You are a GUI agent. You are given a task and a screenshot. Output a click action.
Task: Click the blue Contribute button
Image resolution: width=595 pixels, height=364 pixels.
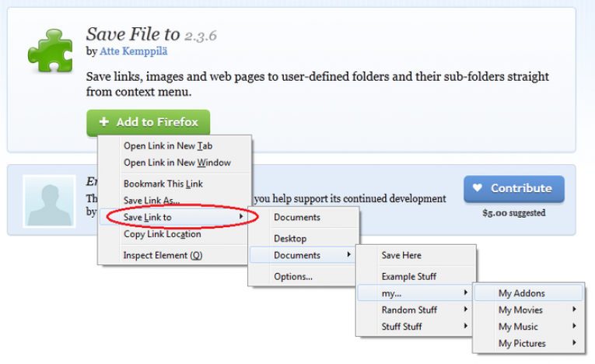tap(514, 188)
